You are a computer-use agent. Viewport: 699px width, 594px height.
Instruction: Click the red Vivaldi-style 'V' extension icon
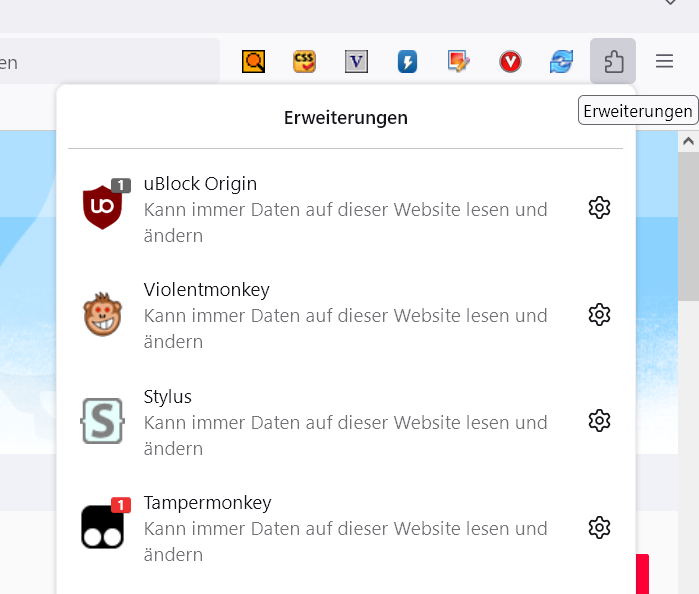tap(511, 62)
